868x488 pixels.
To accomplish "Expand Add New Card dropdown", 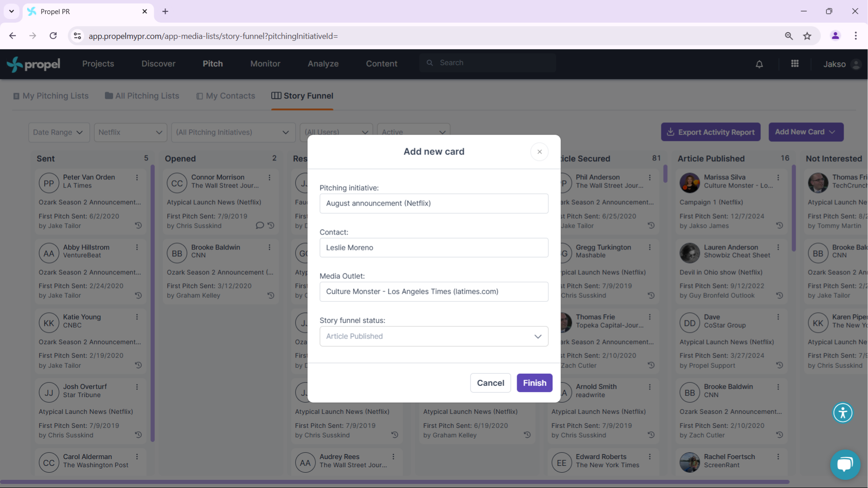I will pos(806,132).
